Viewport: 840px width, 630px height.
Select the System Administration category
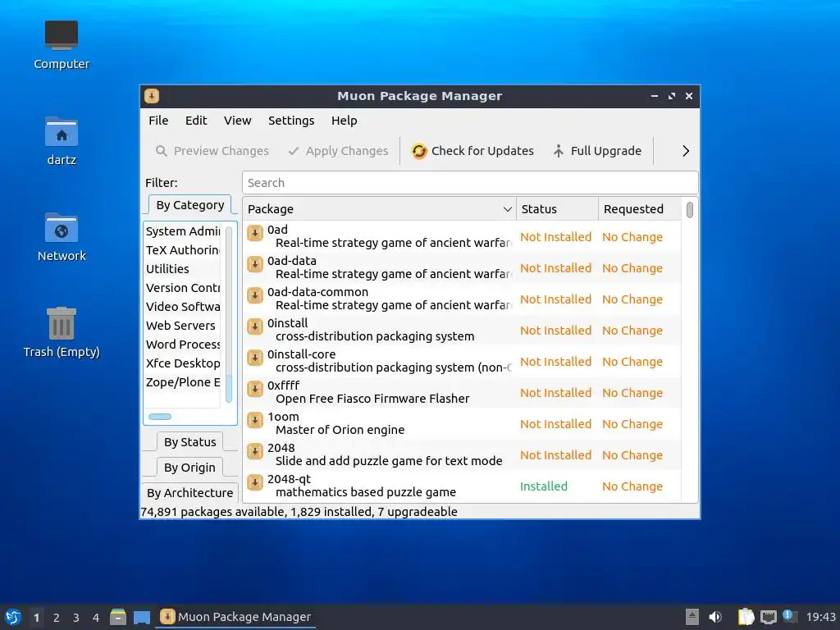(x=182, y=231)
